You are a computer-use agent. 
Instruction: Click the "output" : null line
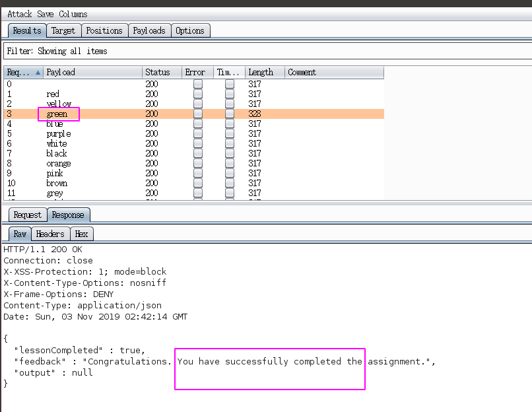[53, 372]
